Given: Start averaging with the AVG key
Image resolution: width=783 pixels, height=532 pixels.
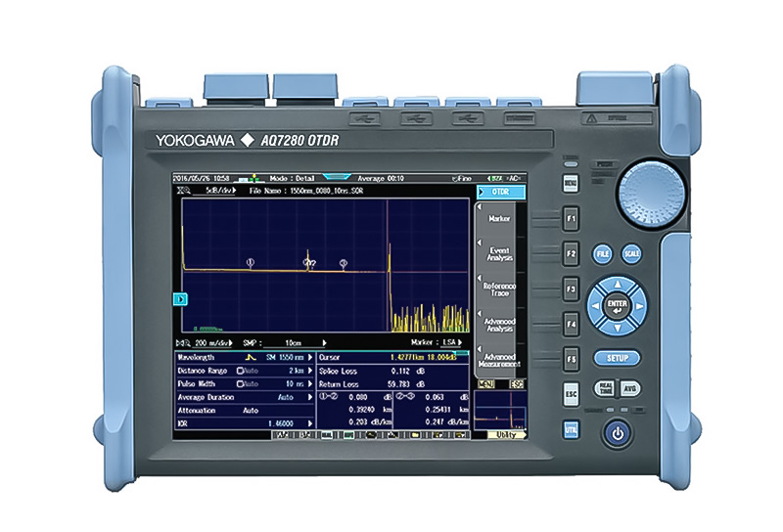Looking at the screenshot, I should 629,388.
